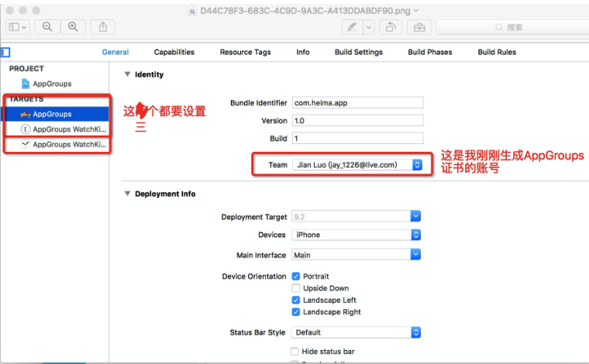589x364 pixels.
Task: Switch to the General tab
Action: coord(115,52)
